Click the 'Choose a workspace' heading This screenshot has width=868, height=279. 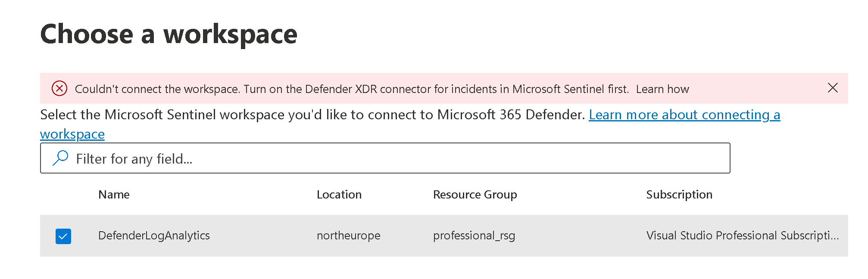tap(169, 34)
